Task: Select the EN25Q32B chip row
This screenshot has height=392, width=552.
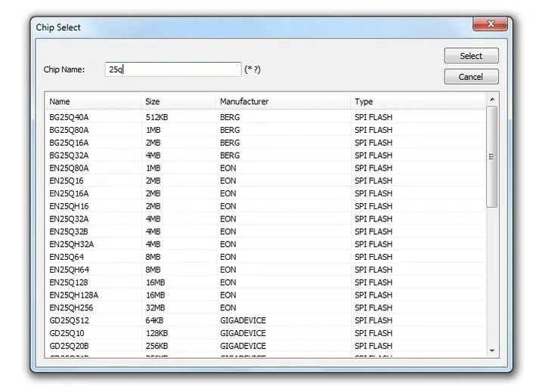Action: click(265, 232)
